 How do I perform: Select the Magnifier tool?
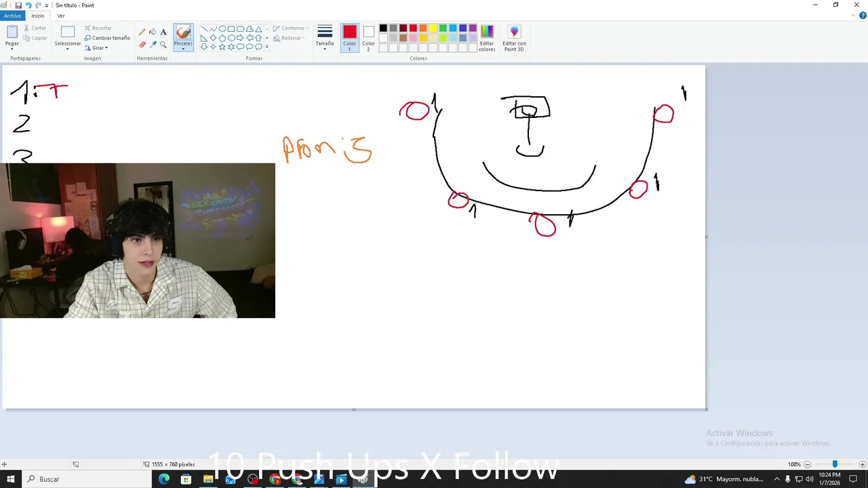[x=163, y=44]
